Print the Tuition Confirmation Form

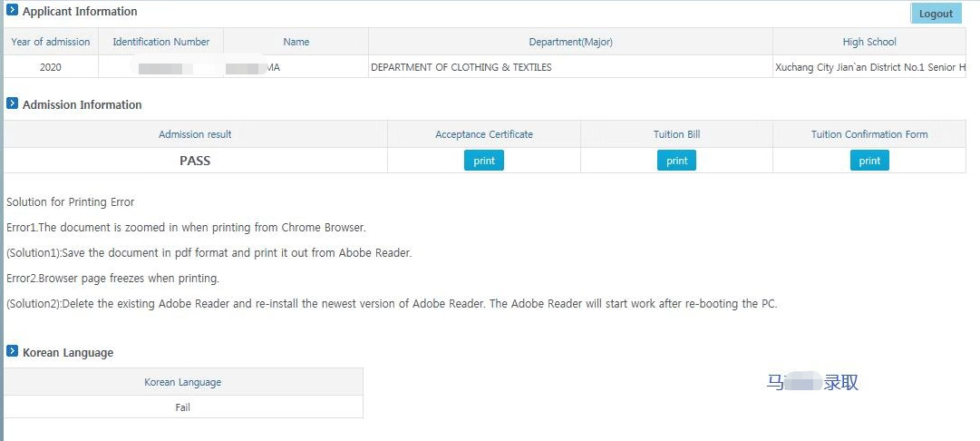pos(869,161)
